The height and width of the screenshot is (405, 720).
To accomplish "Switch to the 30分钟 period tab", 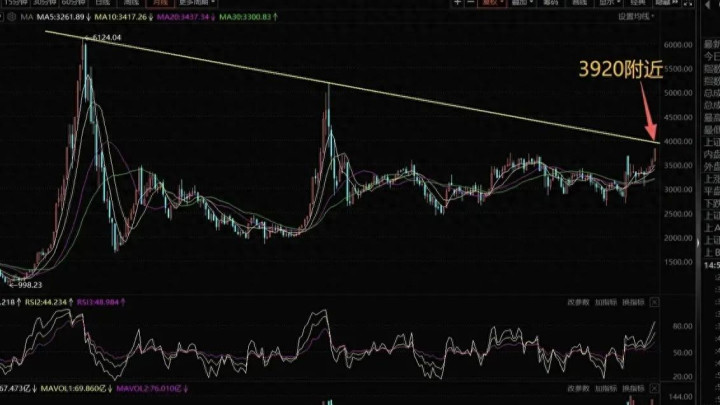I will point(45,2).
